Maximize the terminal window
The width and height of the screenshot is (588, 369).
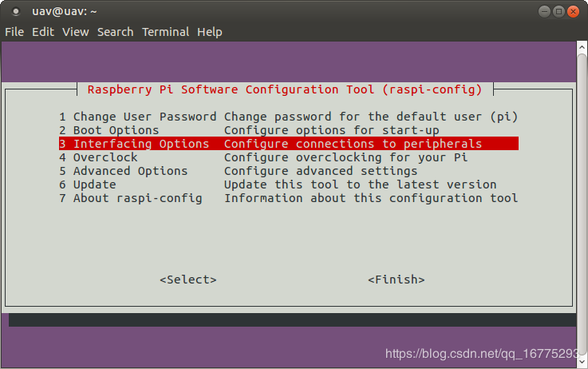(558, 11)
